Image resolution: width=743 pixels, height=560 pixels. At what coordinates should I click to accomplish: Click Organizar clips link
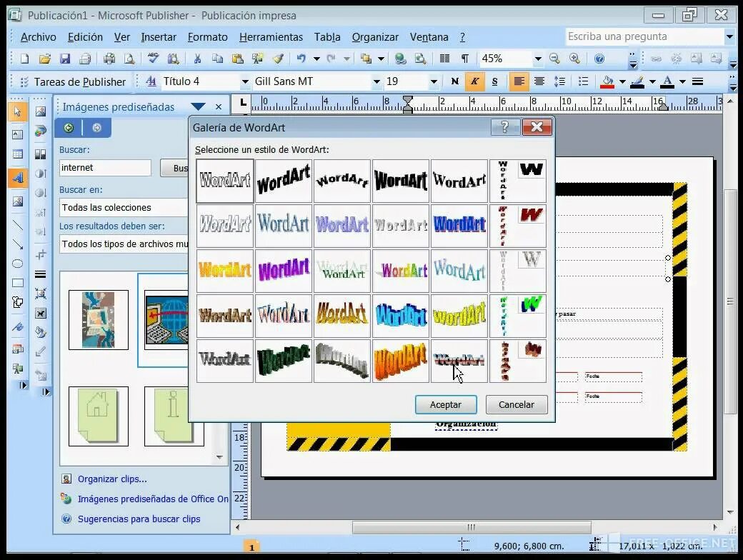[112, 479]
